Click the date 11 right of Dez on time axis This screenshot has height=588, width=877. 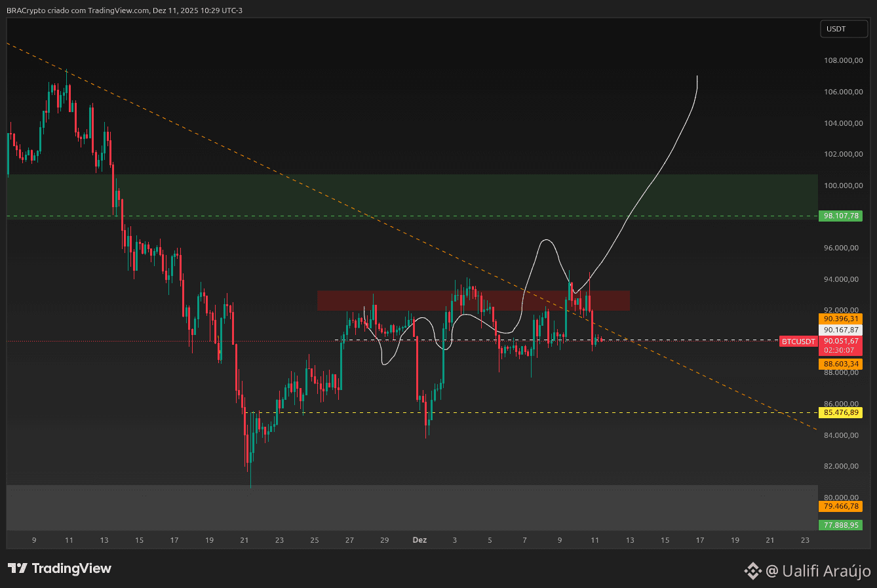tap(594, 540)
